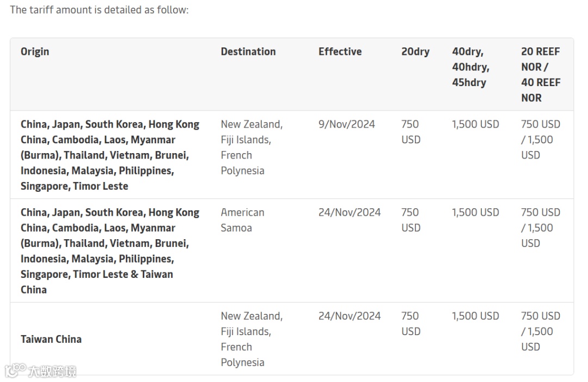Click the American Samoa destination cell
The image size is (588, 382).
tap(242, 220)
